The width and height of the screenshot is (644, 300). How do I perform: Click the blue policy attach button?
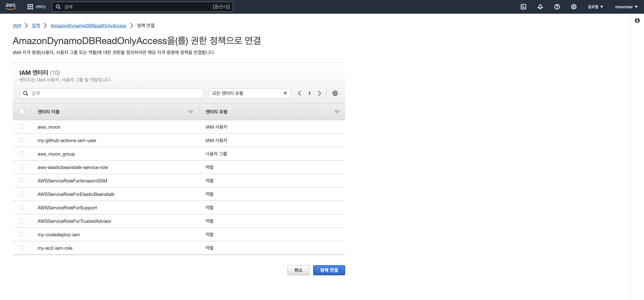click(x=329, y=270)
